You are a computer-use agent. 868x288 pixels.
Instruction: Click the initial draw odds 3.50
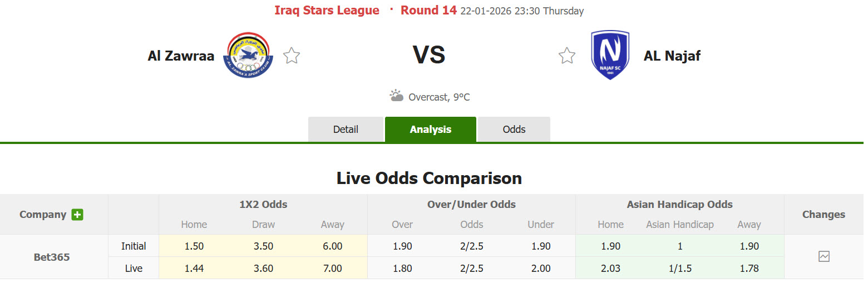(263, 246)
